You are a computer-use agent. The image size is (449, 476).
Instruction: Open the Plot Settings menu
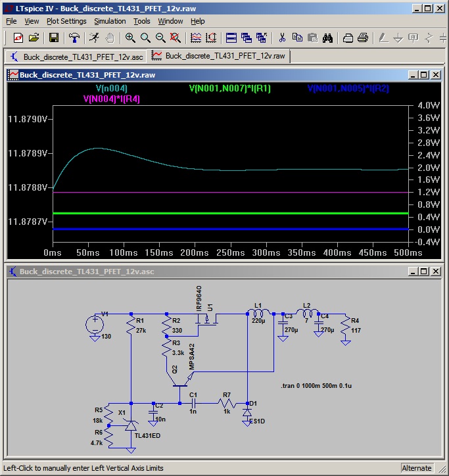click(66, 21)
